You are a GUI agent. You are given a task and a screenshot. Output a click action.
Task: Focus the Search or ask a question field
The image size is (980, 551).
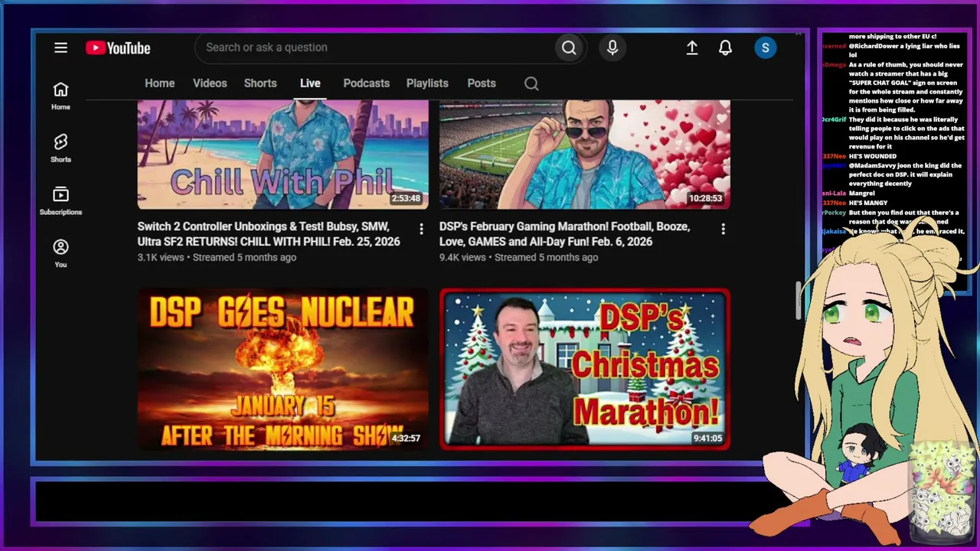[375, 47]
